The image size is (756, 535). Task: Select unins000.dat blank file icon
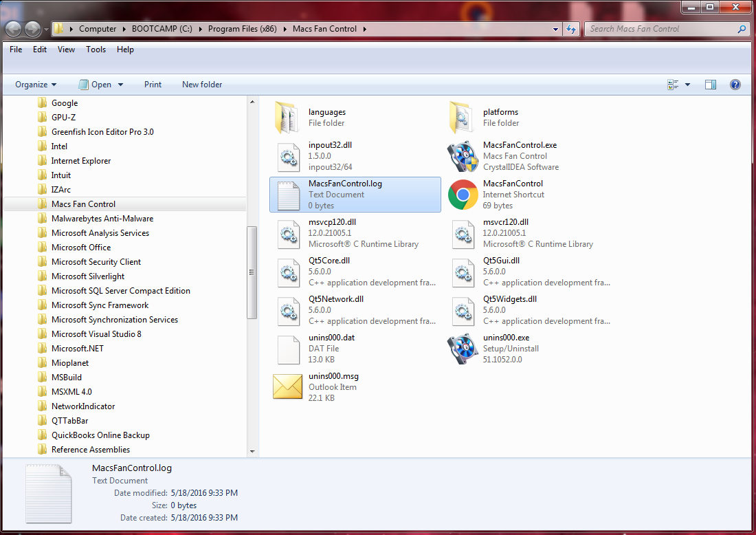[289, 349]
